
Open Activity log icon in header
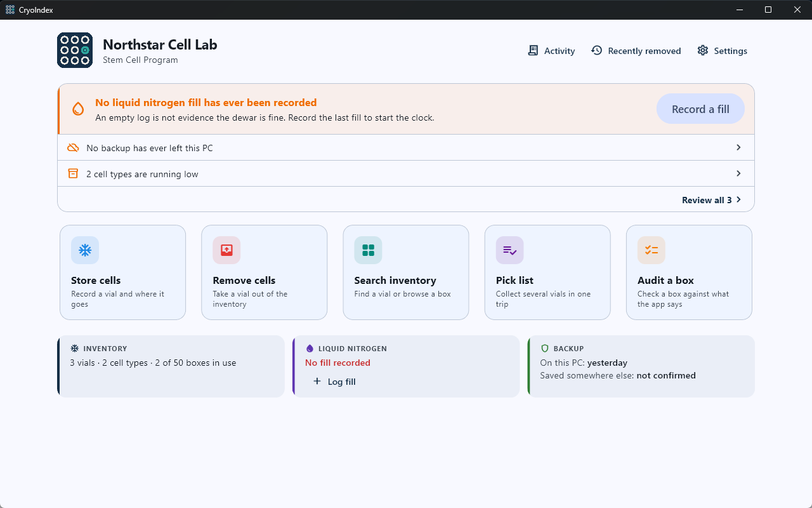pos(533,51)
